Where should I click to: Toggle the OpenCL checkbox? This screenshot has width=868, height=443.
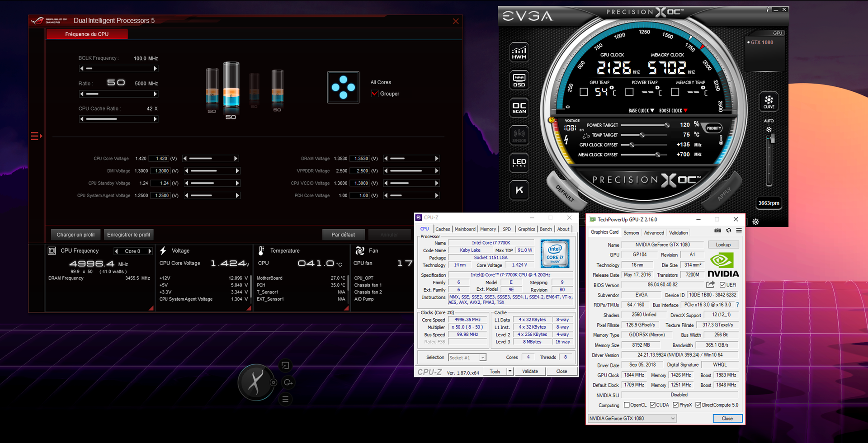coord(627,405)
